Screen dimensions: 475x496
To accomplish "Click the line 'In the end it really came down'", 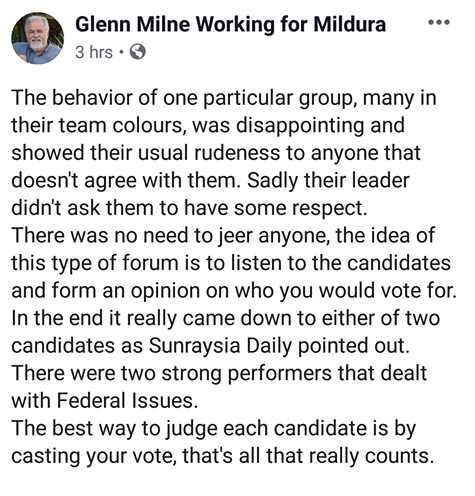I will [226, 319].
